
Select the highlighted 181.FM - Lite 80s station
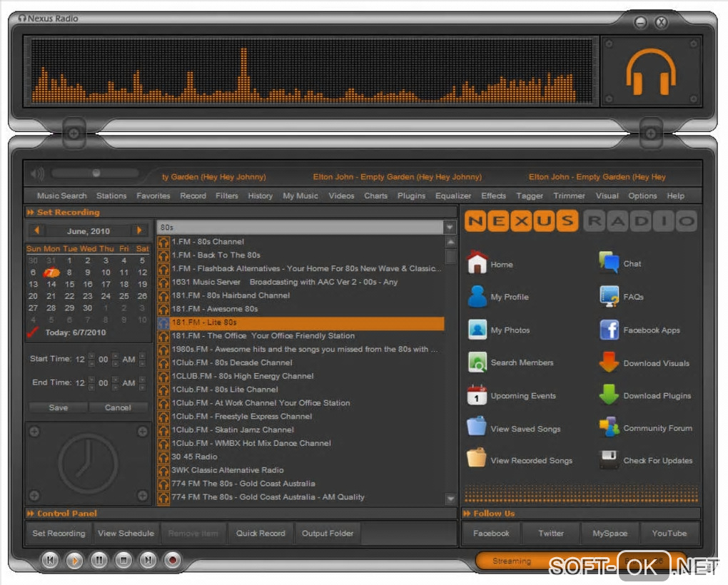click(300, 322)
